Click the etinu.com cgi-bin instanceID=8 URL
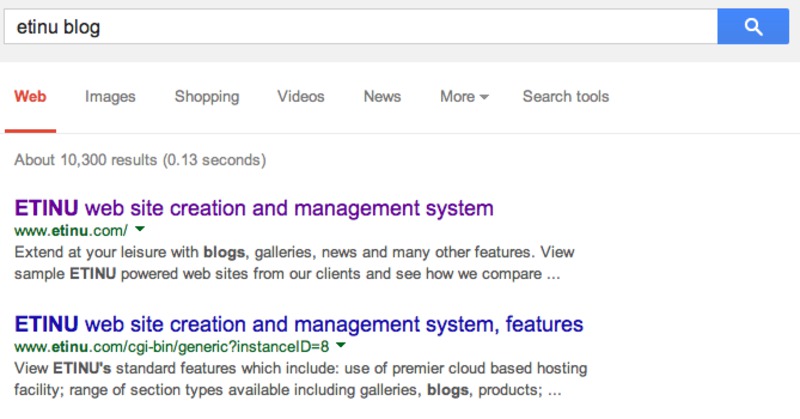 click(171, 346)
